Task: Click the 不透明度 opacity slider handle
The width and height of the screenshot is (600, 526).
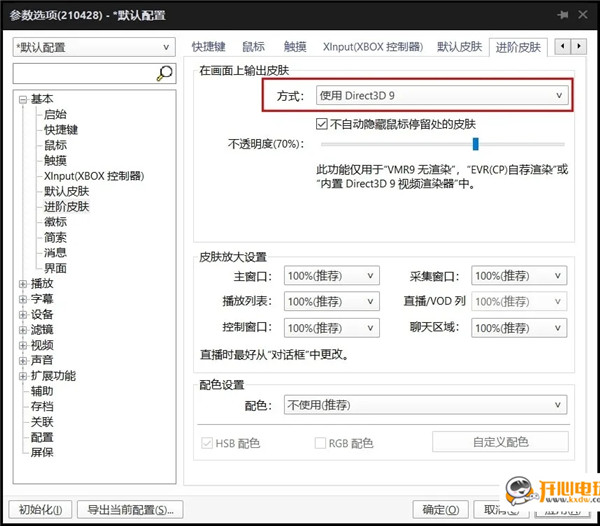Action: click(476, 144)
